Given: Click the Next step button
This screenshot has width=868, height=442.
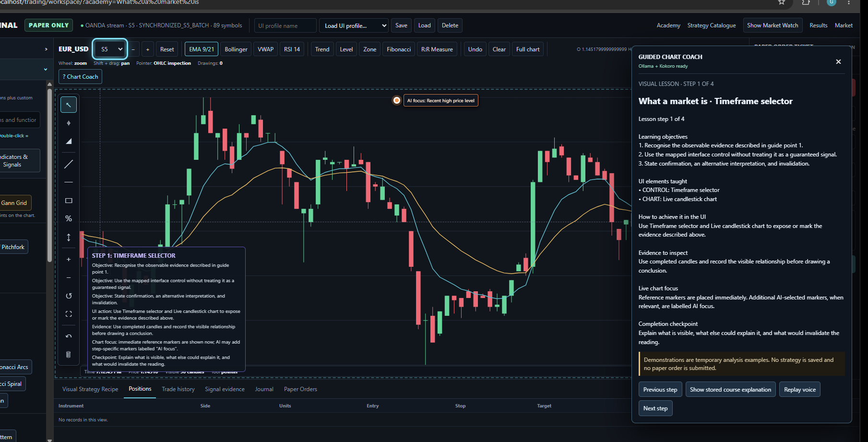Looking at the screenshot, I should [655, 408].
